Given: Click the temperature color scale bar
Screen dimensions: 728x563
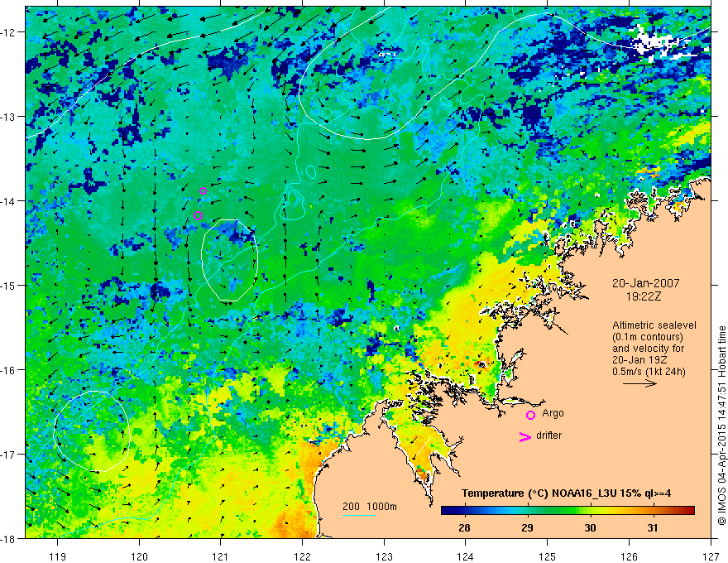Looking at the screenshot, I should pos(568,511).
